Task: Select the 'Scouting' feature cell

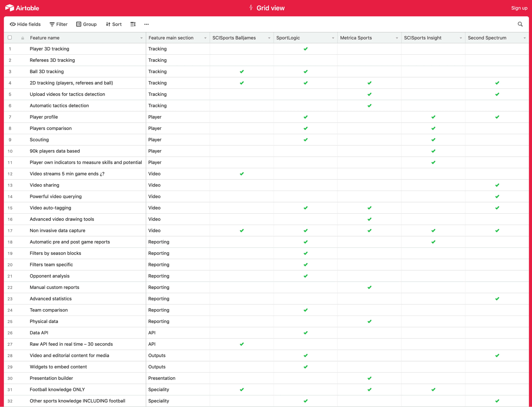Action: (x=87, y=140)
